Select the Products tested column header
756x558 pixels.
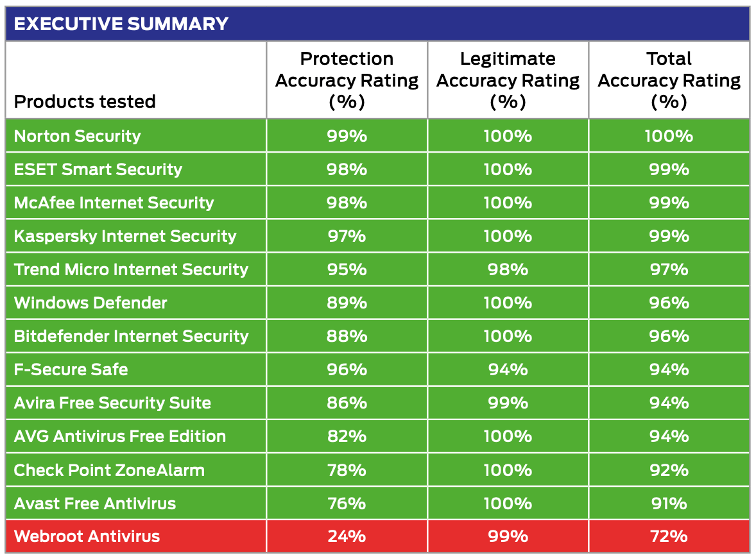(x=85, y=101)
